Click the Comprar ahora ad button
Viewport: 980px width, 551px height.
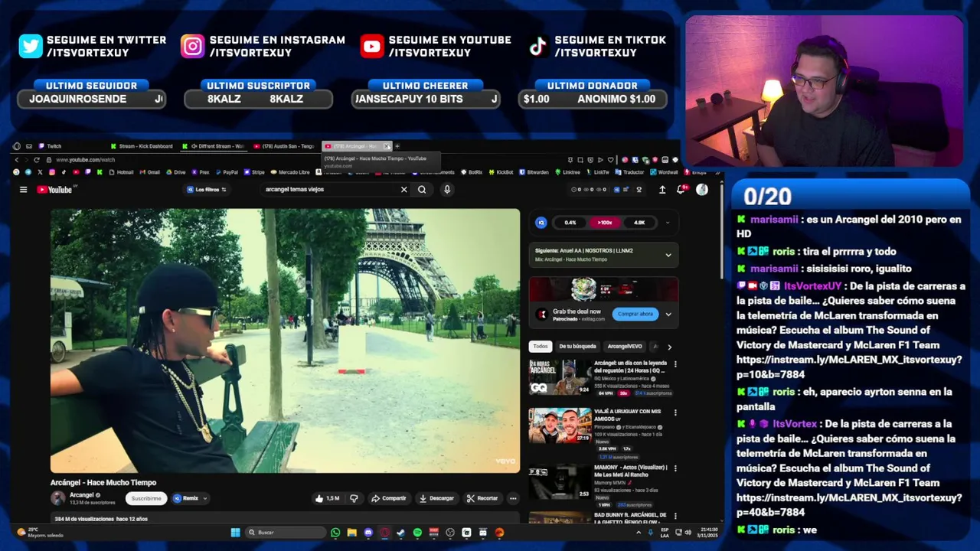(635, 314)
